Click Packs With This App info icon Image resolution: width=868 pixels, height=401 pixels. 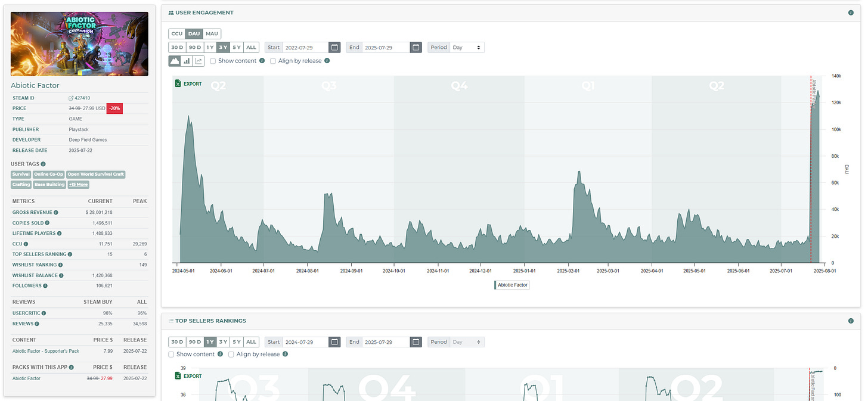[71, 367]
